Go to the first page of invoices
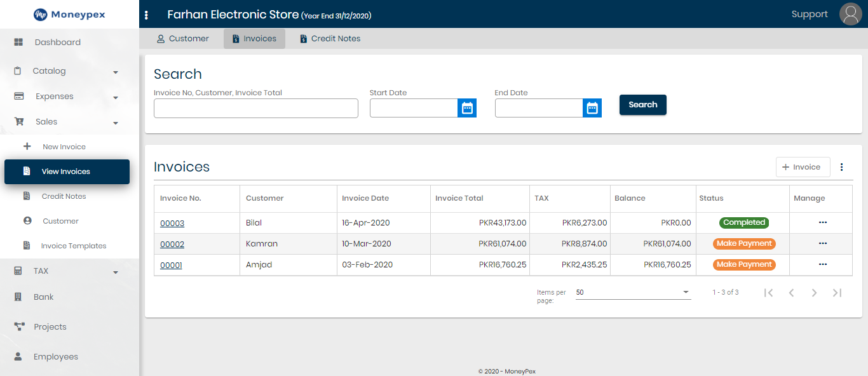868x376 pixels. 768,293
